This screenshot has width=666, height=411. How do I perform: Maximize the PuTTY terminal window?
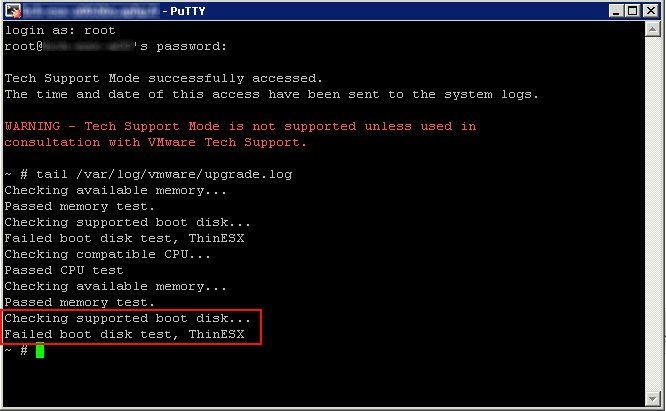(632, 11)
